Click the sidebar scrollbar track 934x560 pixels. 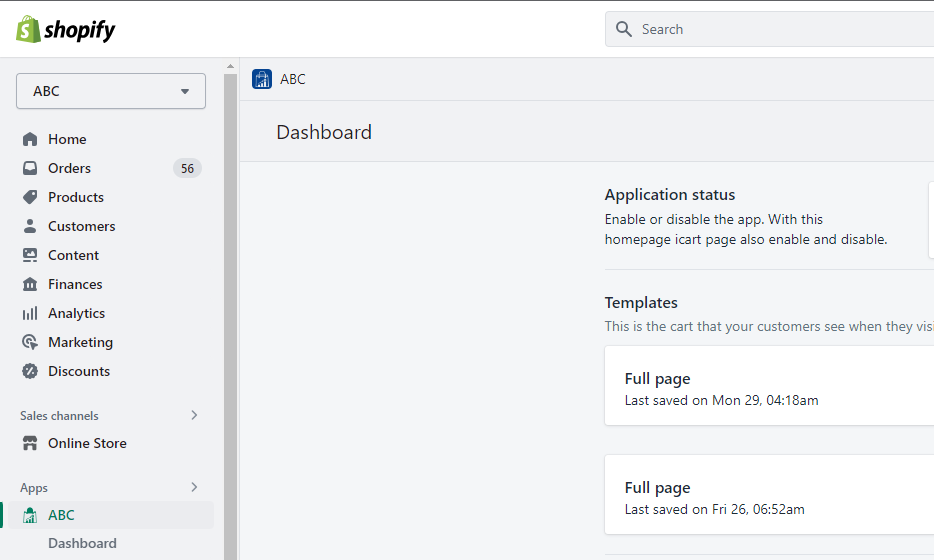231,316
